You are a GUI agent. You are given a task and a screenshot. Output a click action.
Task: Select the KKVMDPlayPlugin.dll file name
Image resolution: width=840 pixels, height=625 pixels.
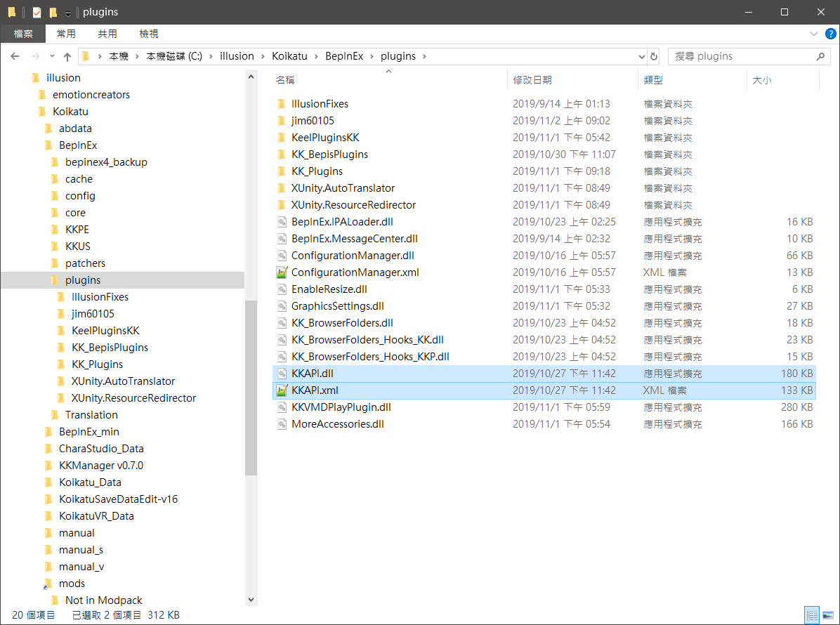(x=341, y=407)
